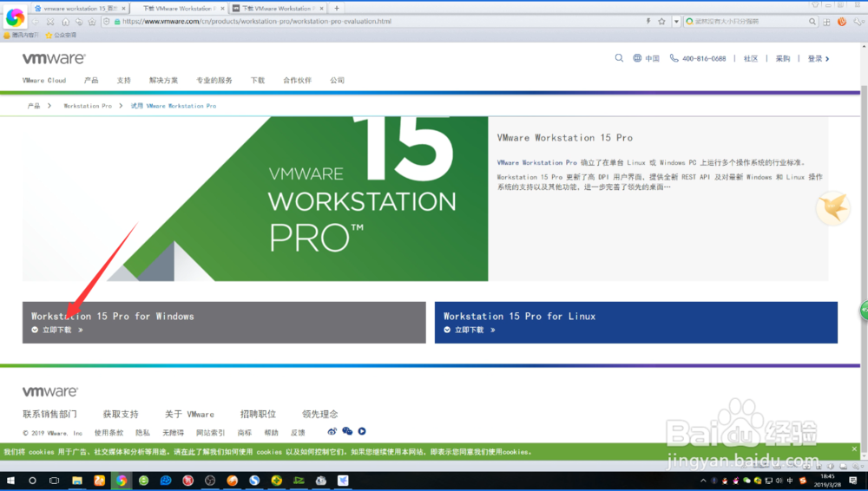Dismiss the green cookies banner

coord(854,448)
